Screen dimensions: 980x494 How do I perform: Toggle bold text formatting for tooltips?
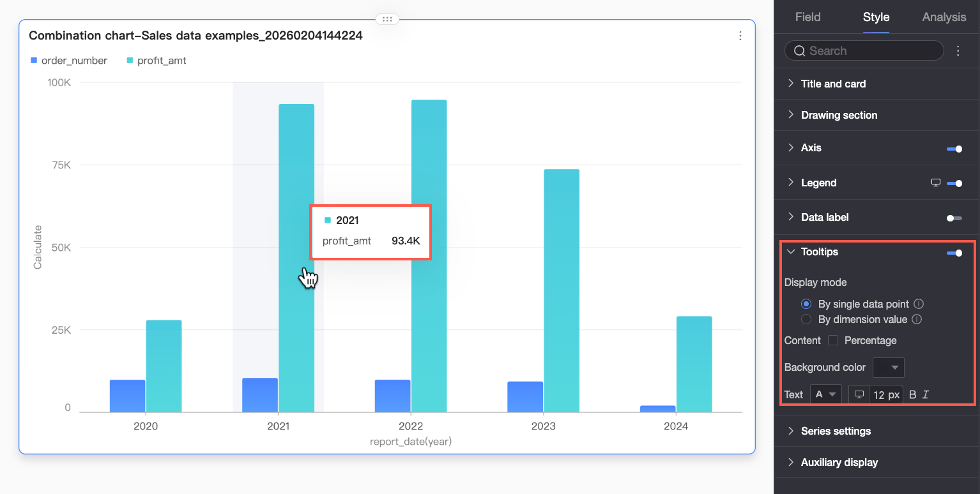[x=912, y=394]
